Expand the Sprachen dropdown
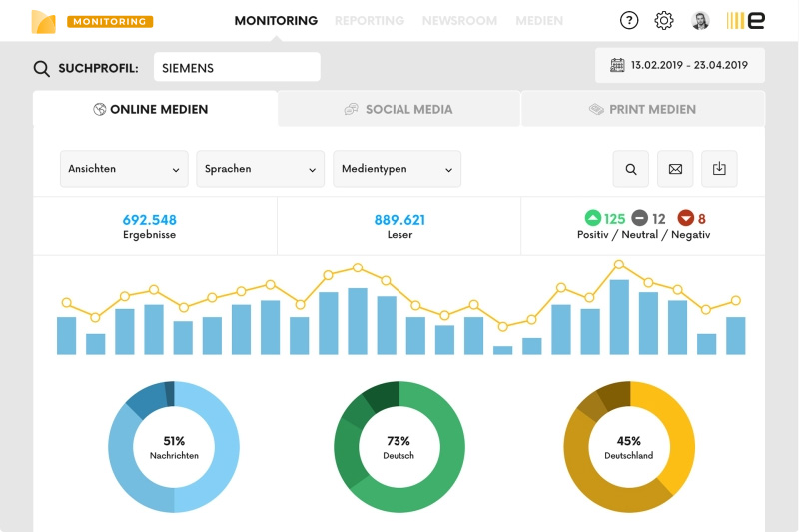The height and width of the screenshot is (532, 799). coord(261,169)
